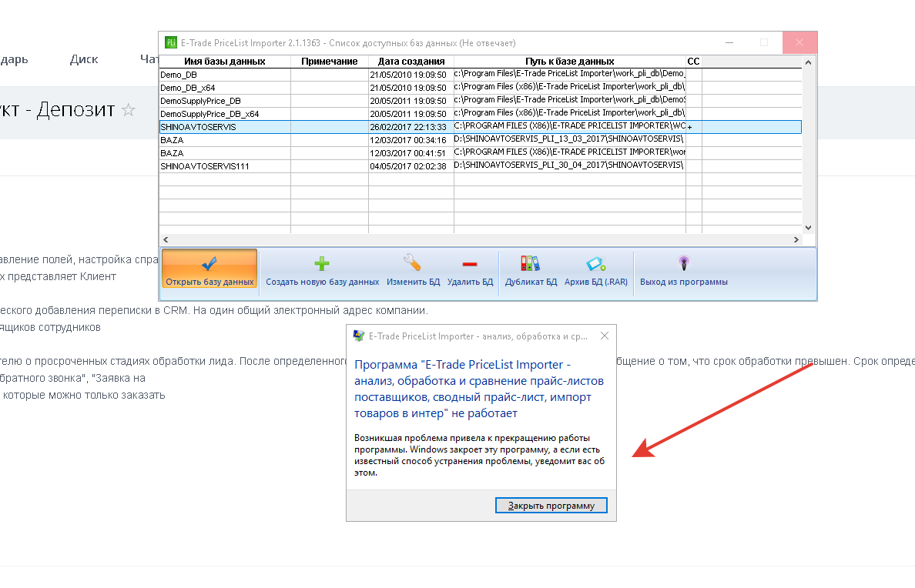Close the error dialog with X

605,336
